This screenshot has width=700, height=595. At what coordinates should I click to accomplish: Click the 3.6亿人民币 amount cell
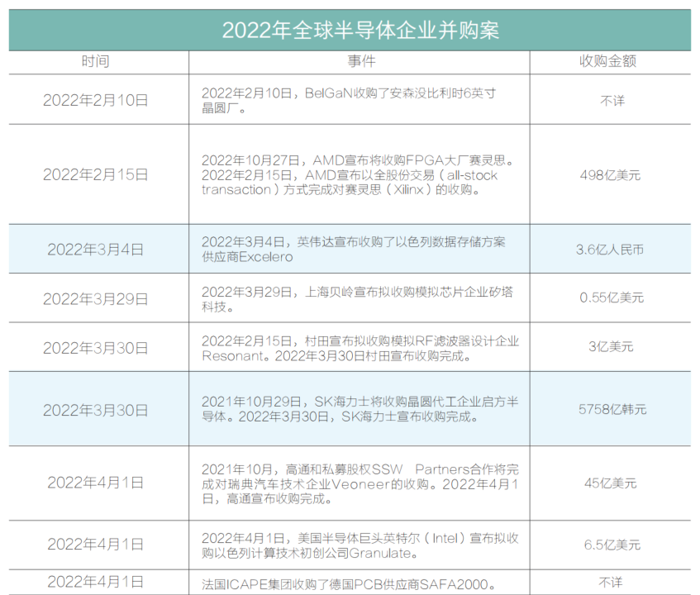click(611, 249)
